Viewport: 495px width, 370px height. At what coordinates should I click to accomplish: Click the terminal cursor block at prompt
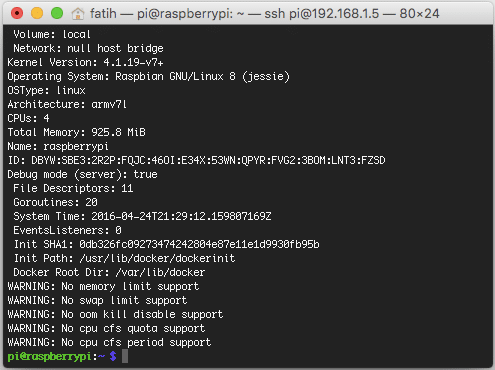tap(125, 356)
